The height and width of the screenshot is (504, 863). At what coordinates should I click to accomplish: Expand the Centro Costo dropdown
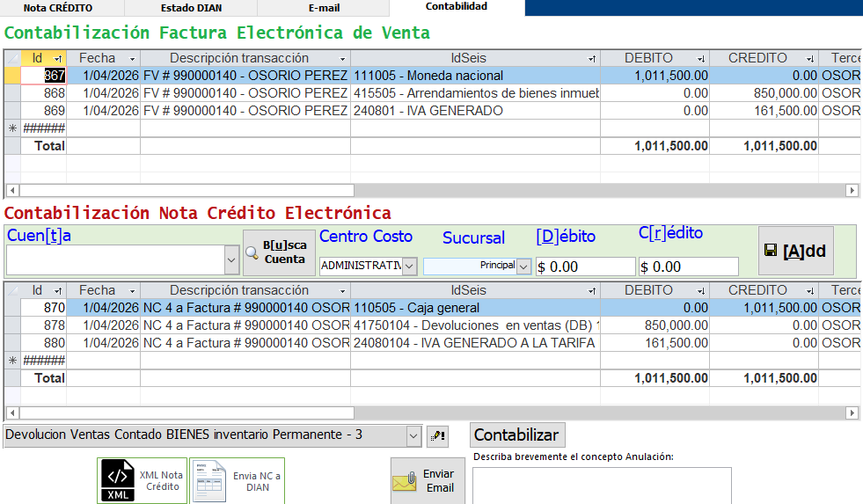point(409,266)
